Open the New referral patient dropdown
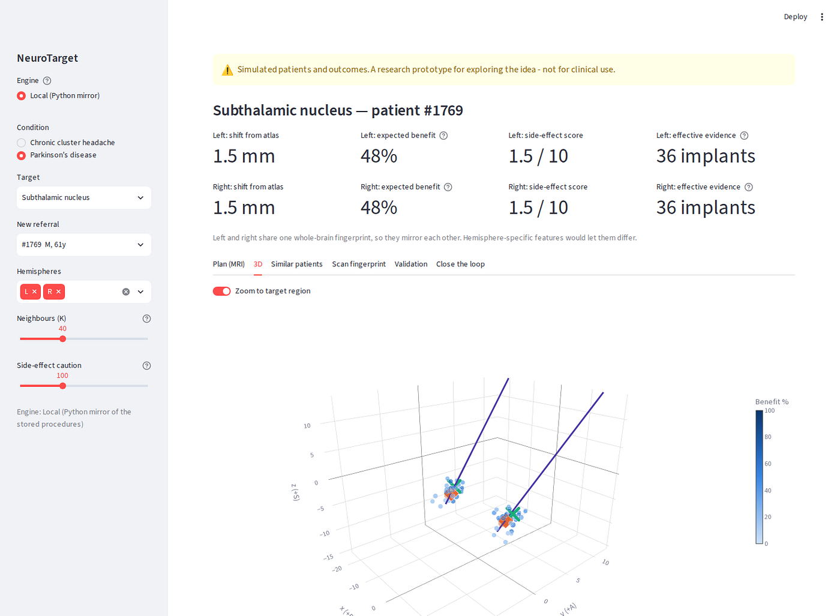 click(84, 245)
